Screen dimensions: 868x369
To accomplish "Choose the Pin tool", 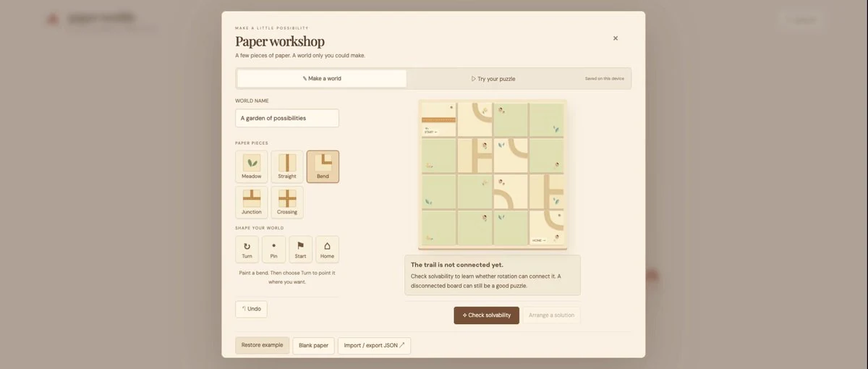I will 273,249.
